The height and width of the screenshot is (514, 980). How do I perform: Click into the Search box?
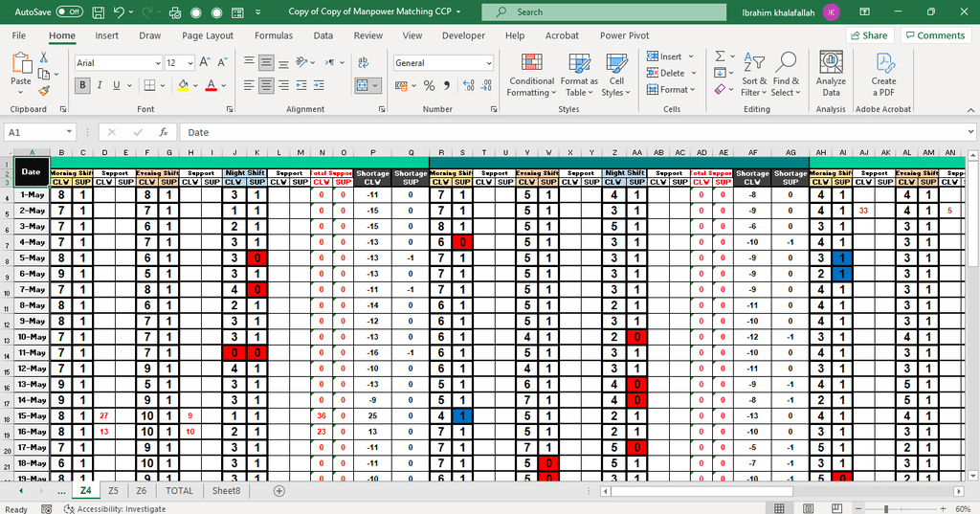click(574, 11)
